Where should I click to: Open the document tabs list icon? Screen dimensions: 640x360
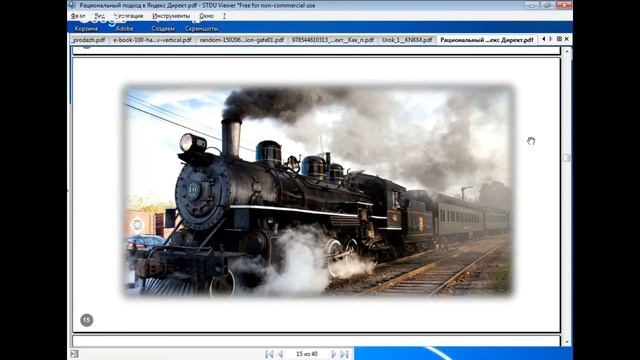point(559,39)
